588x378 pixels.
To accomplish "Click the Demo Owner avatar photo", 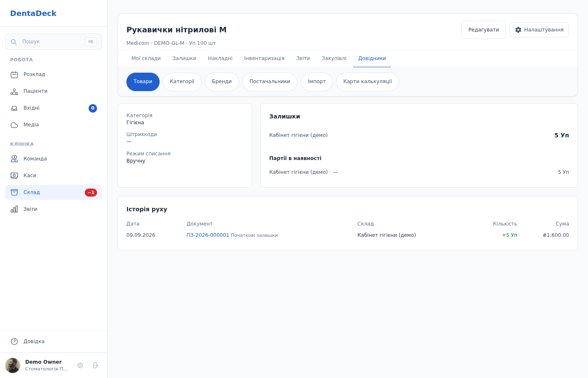I will [13, 365].
